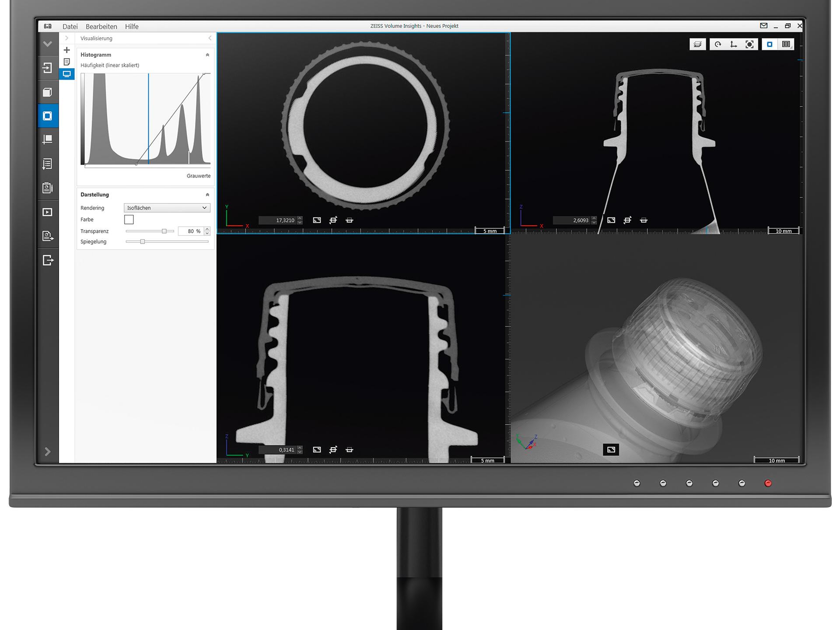Switch to four-pane grid layout
The width and height of the screenshot is (840, 630).
click(x=786, y=44)
